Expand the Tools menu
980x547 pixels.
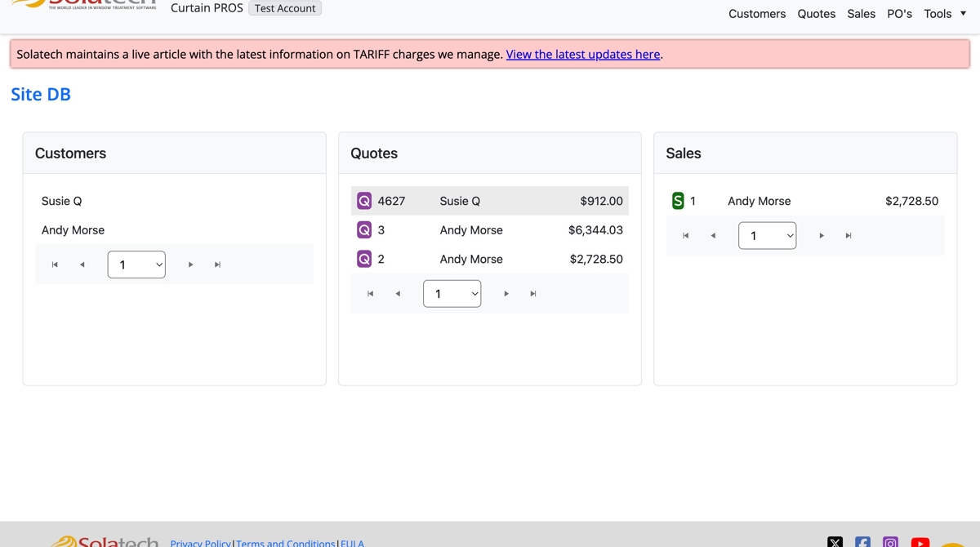click(945, 14)
